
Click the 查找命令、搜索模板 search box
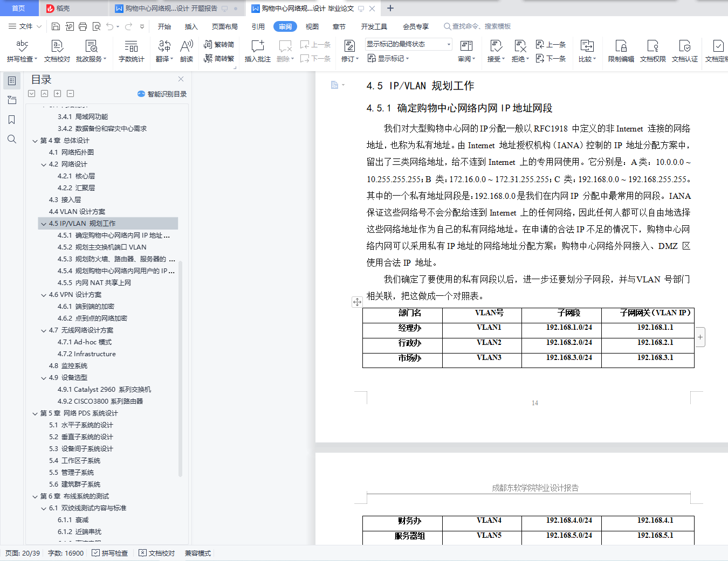coord(477,26)
